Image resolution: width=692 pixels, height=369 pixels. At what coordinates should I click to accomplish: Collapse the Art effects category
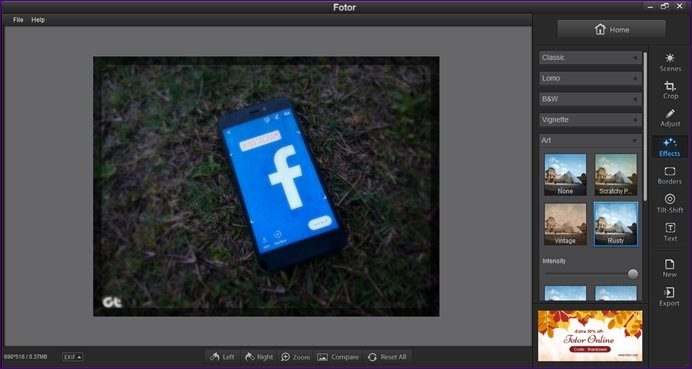[x=590, y=141]
